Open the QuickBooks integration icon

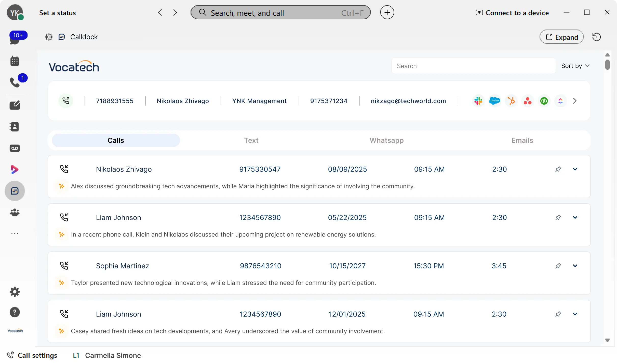pos(544,101)
